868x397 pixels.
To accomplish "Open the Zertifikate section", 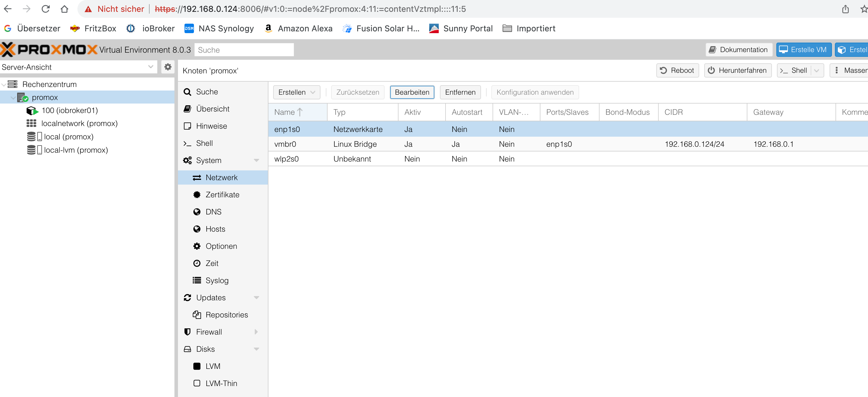I will click(x=222, y=195).
